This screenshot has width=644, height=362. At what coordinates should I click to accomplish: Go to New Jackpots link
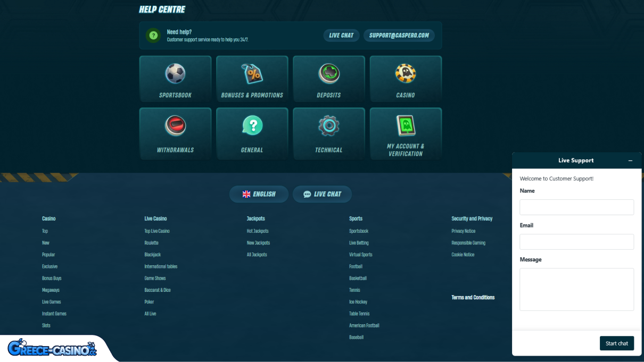tap(258, 243)
